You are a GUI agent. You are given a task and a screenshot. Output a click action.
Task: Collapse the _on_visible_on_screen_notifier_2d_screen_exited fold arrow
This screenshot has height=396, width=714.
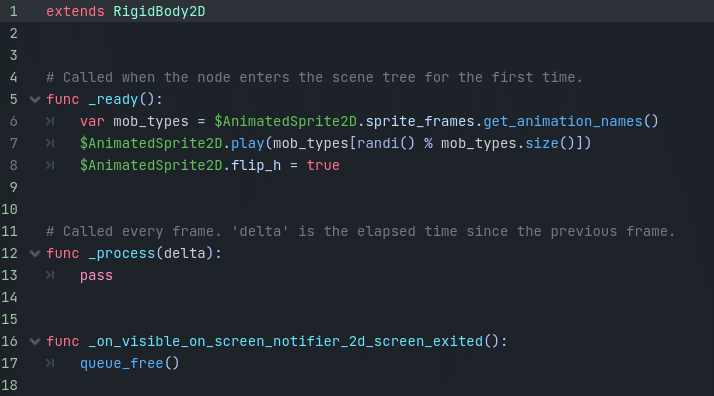(x=35, y=341)
